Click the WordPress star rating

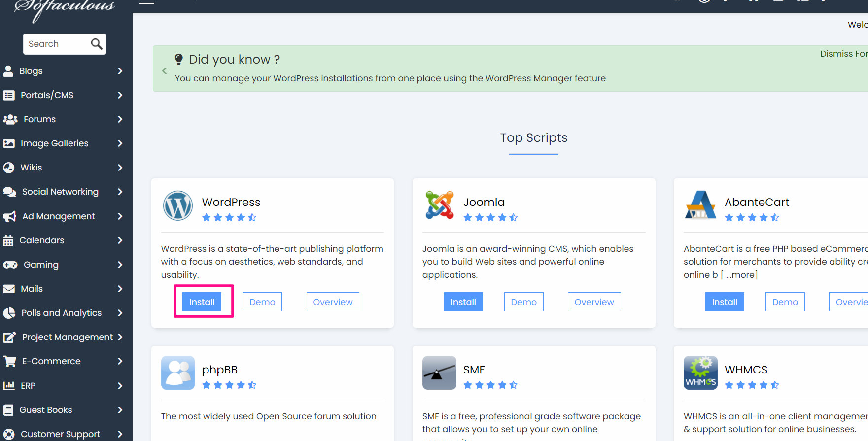point(229,217)
